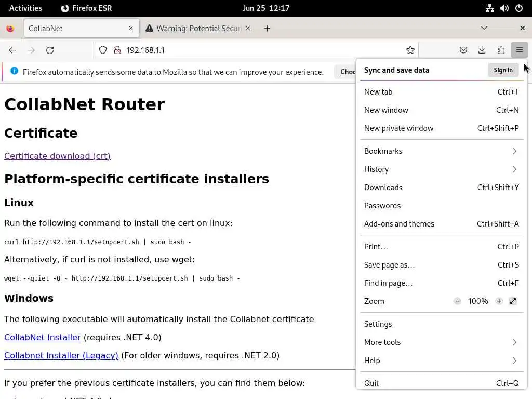Enter full screen mode icon
Screen dimensions: 532x399
[513, 301]
